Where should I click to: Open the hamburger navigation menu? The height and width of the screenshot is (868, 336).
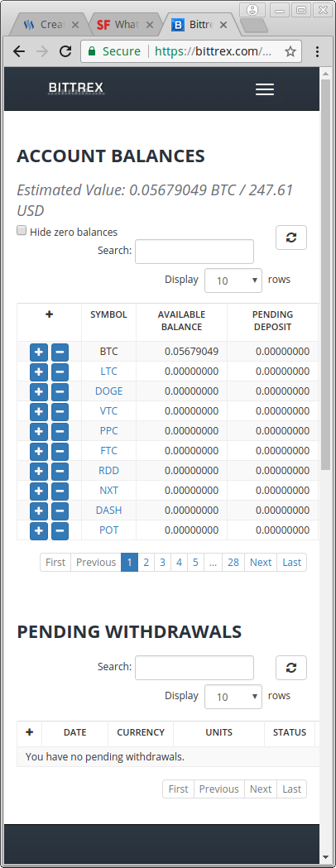tap(265, 89)
